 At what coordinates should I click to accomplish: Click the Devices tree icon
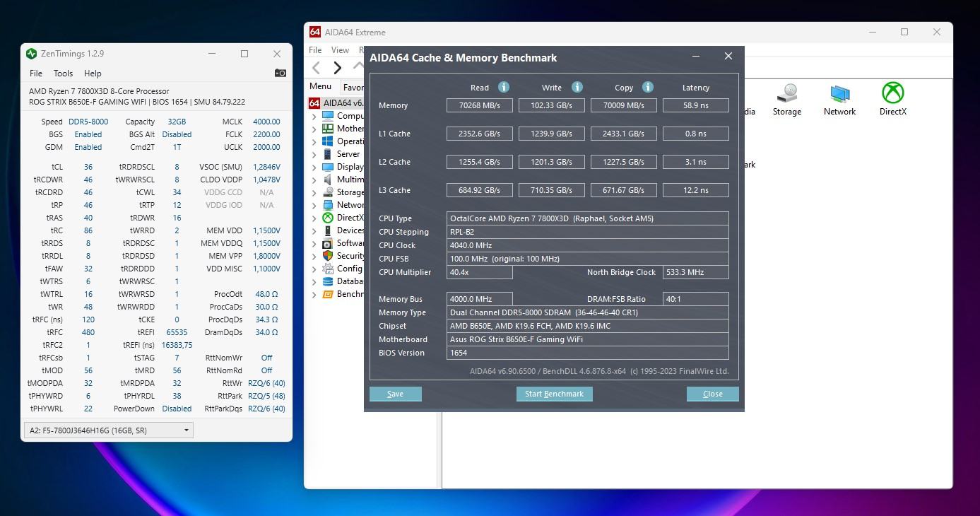328,230
